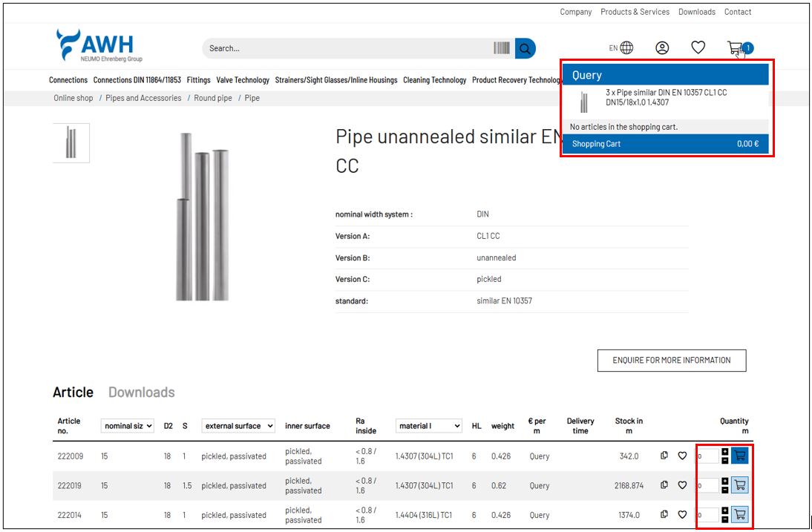Go to Round pipe breadcrumb link
Screen dimensions: 812x532
213,98
